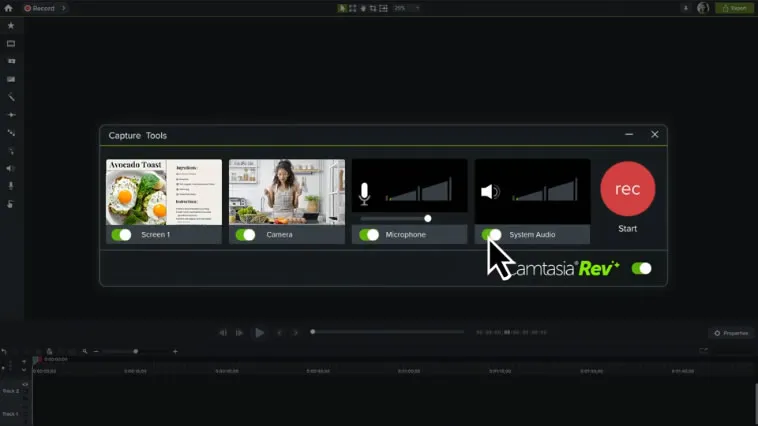Toggle Screen 1 recording switch

tap(121, 235)
